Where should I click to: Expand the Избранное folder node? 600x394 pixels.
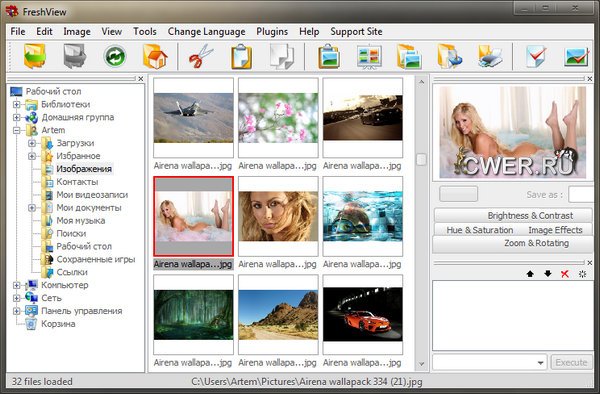32,156
